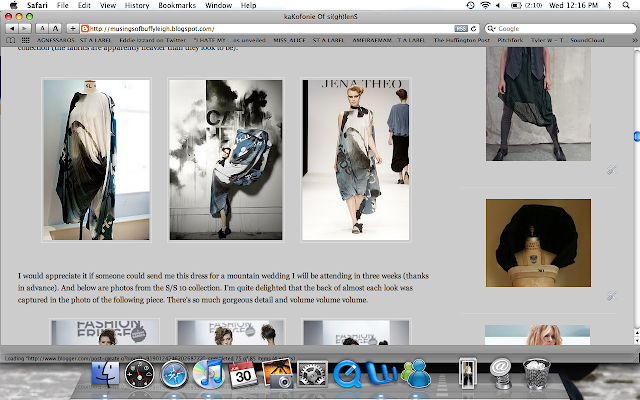This screenshot has height=400, width=640.
Task: Open Spotlight search magnifier
Action: coord(626,5)
